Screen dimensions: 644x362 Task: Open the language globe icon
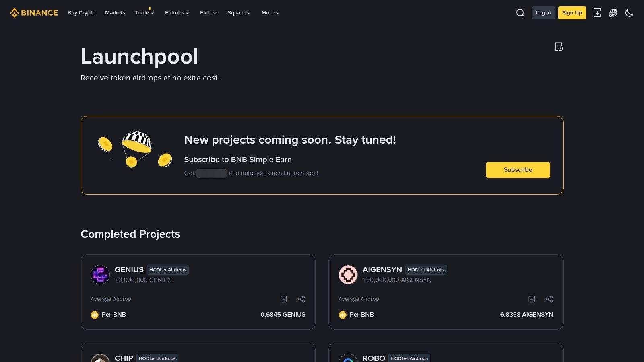pyautogui.click(x=613, y=13)
